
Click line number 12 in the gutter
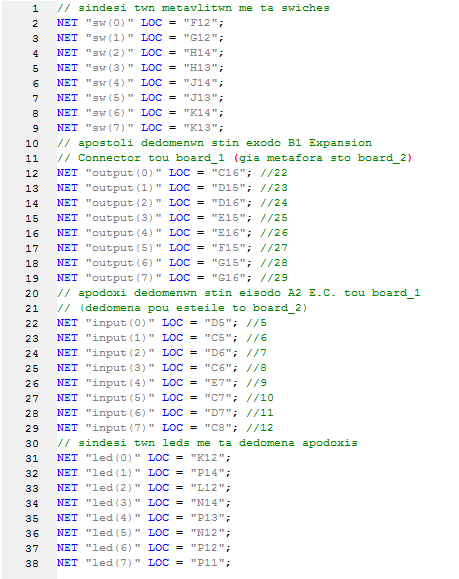click(32, 174)
